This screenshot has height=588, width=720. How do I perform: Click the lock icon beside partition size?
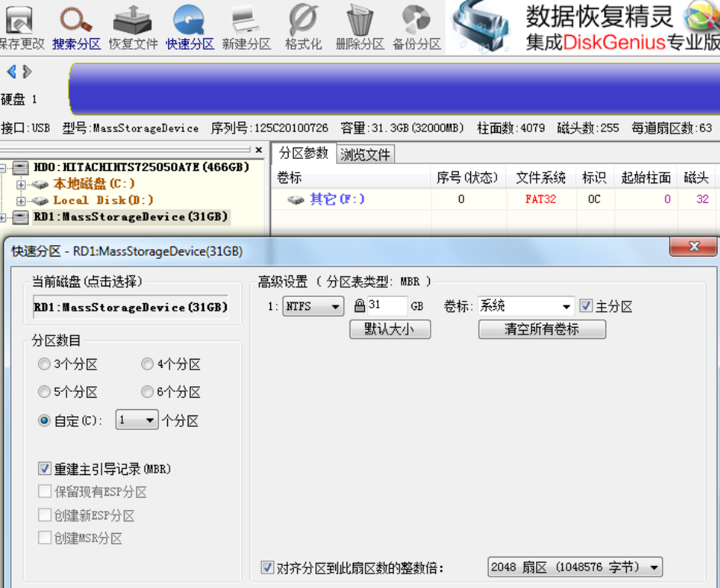point(360,305)
